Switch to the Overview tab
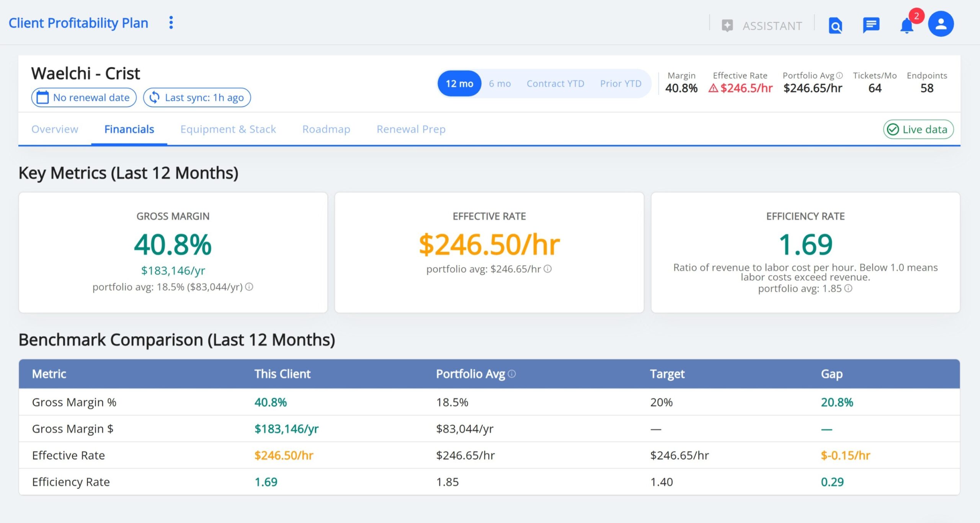 click(x=55, y=129)
